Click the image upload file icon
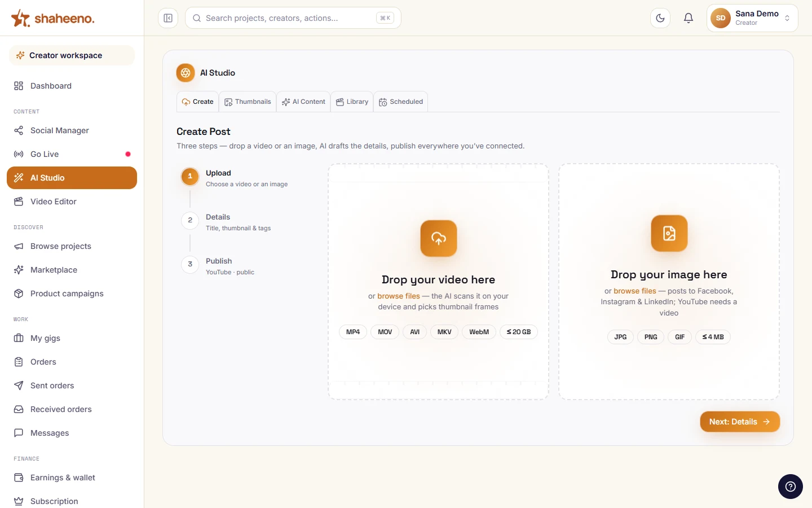The image size is (812, 508). (669, 233)
